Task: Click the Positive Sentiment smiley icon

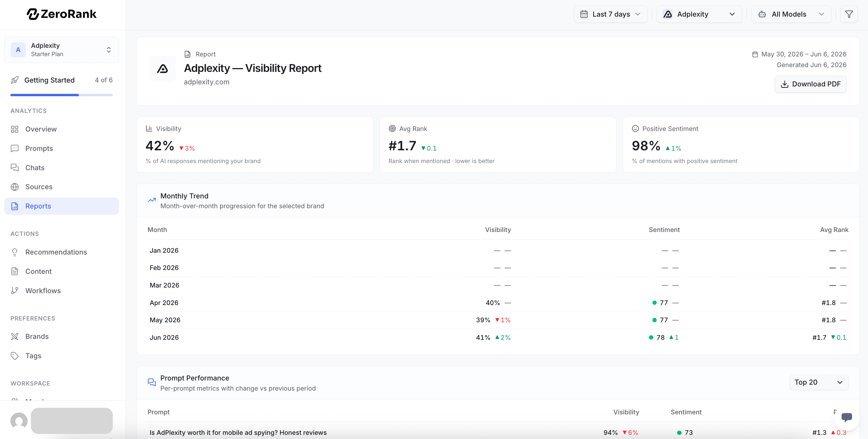Action: (x=635, y=129)
